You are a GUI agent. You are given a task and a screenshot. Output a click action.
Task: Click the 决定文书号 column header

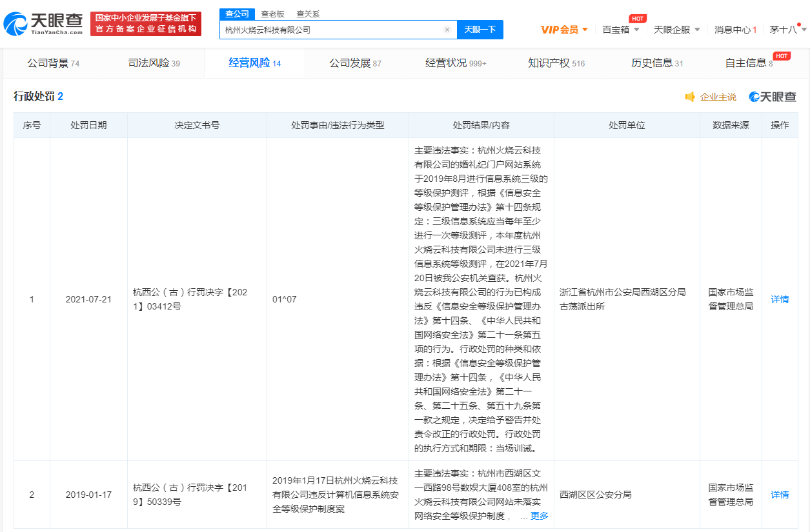coord(197,125)
